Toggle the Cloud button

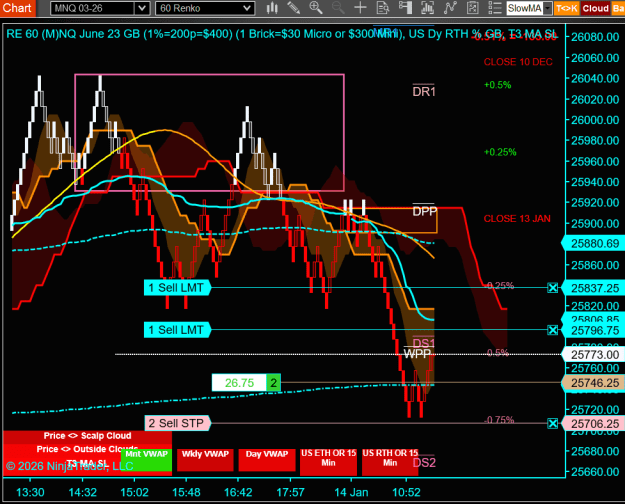pos(596,8)
